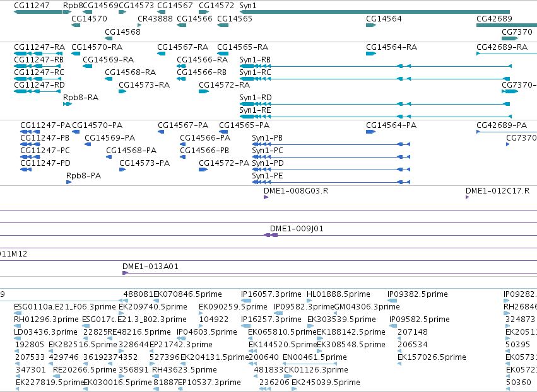Select EST GM04306.3prime

click(367, 307)
